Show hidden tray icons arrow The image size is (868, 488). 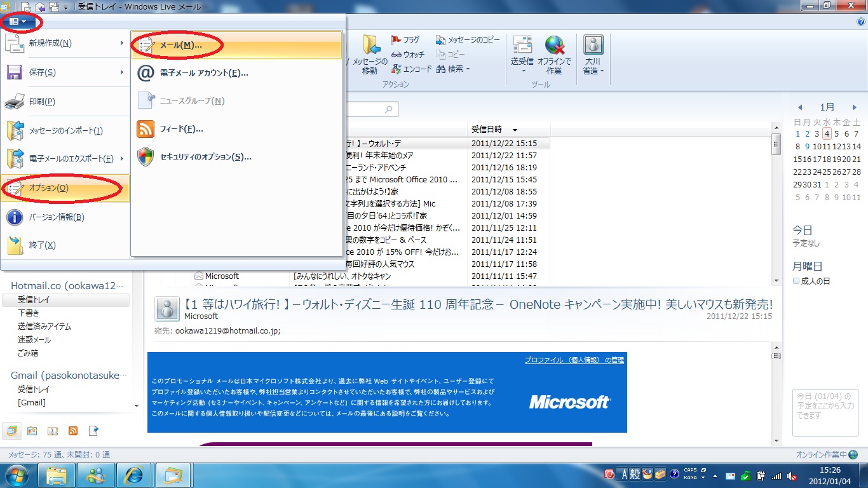pyautogui.click(x=715, y=475)
